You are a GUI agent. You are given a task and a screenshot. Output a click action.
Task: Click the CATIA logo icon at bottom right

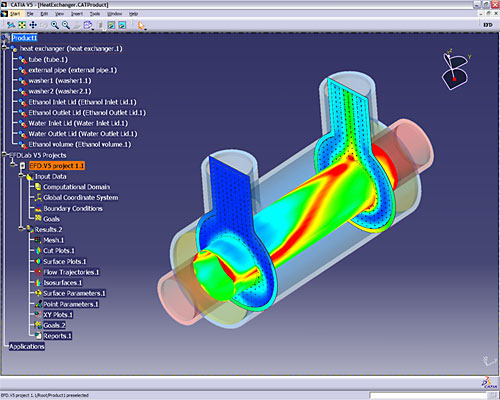coord(489,383)
